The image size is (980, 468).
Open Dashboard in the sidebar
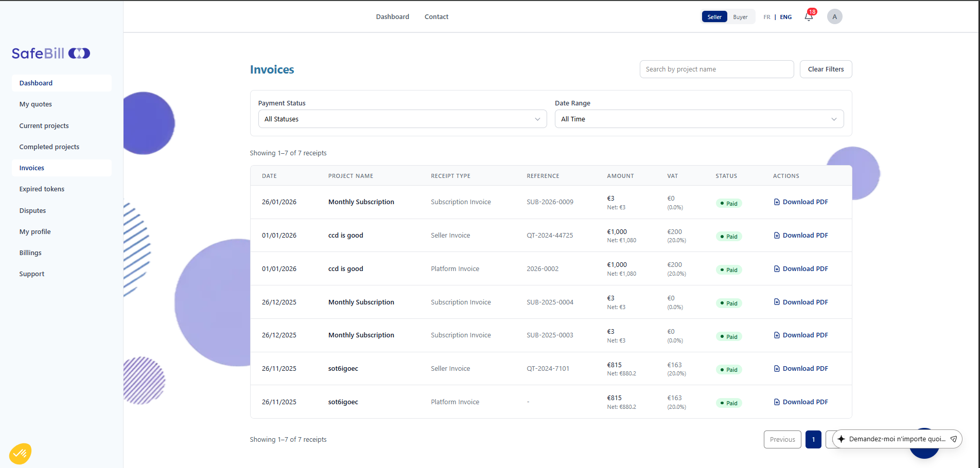click(x=62, y=83)
